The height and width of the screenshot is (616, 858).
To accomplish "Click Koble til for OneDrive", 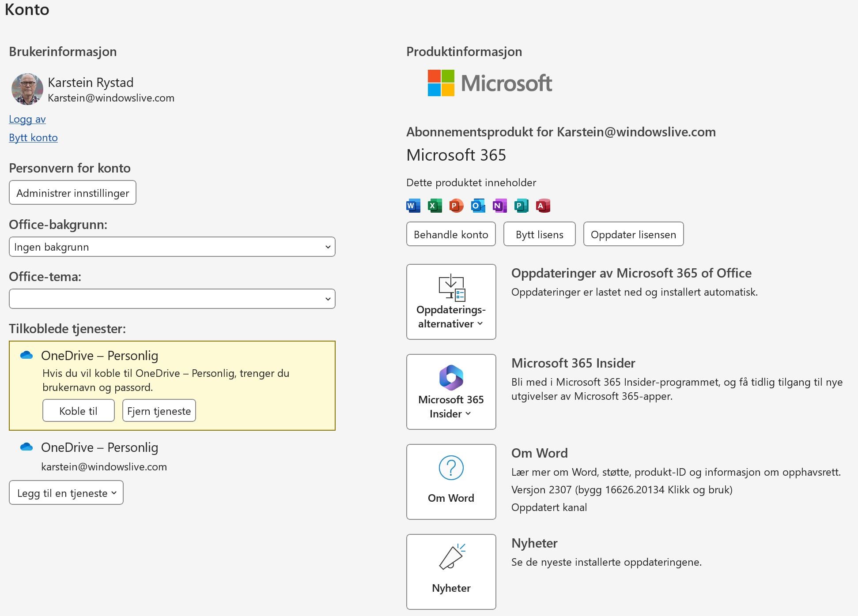I will [78, 411].
